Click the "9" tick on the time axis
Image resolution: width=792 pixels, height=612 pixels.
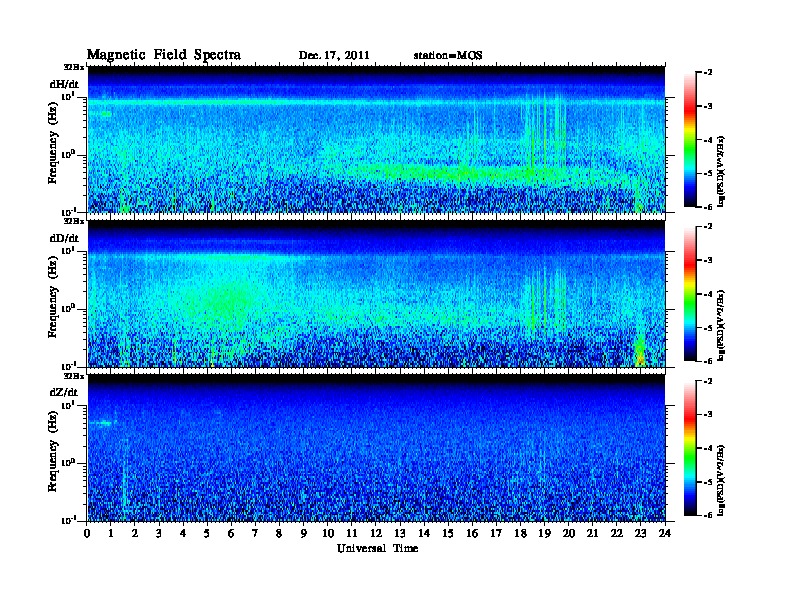(304, 533)
